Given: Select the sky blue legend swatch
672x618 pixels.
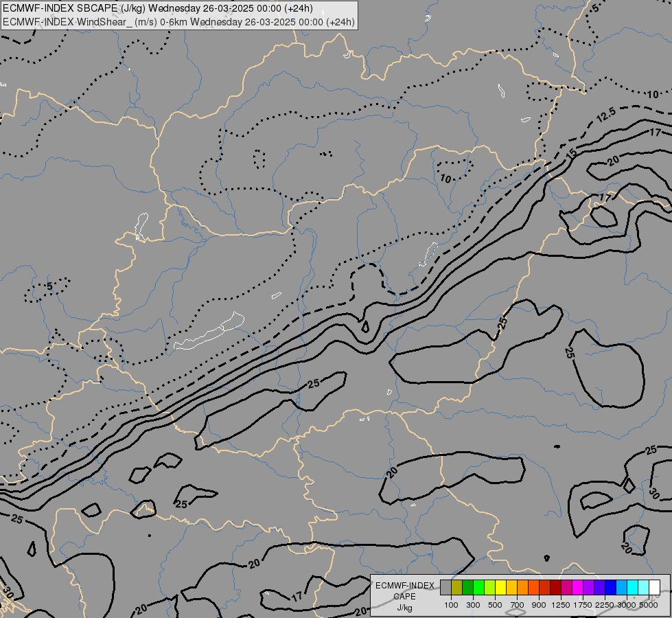Looking at the screenshot, I should [621, 587].
